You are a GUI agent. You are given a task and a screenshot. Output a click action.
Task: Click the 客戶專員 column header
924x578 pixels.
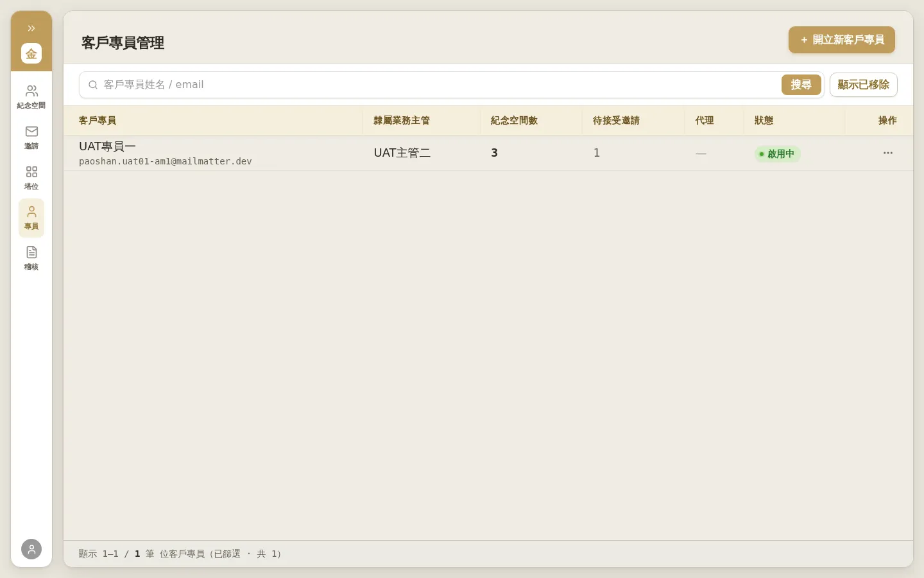[x=98, y=121]
